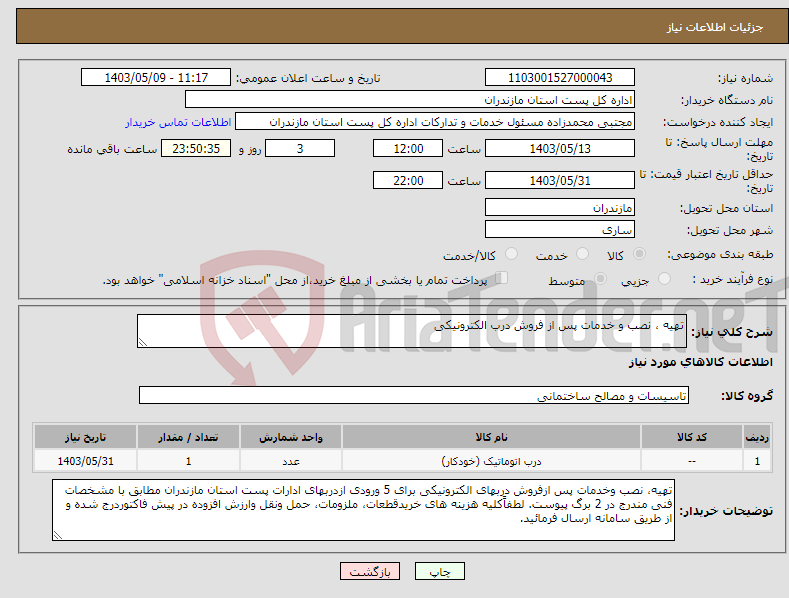Screen dimensions: 789x598
Task: Click the goods group field تاسیسات و مصالح ساختمانی
Action: (414, 395)
